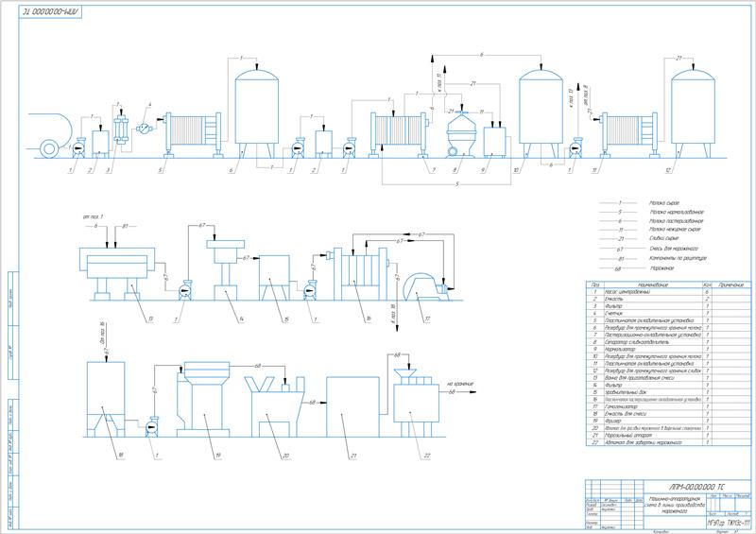Select pasteurization-cooling unit labeled 7
Image resolution: width=756 pixels, height=534 pixels.
pos(399,134)
